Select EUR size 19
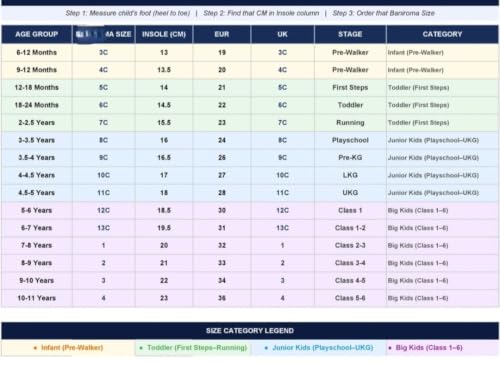The height and width of the screenshot is (365, 500). (x=222, y=52)
